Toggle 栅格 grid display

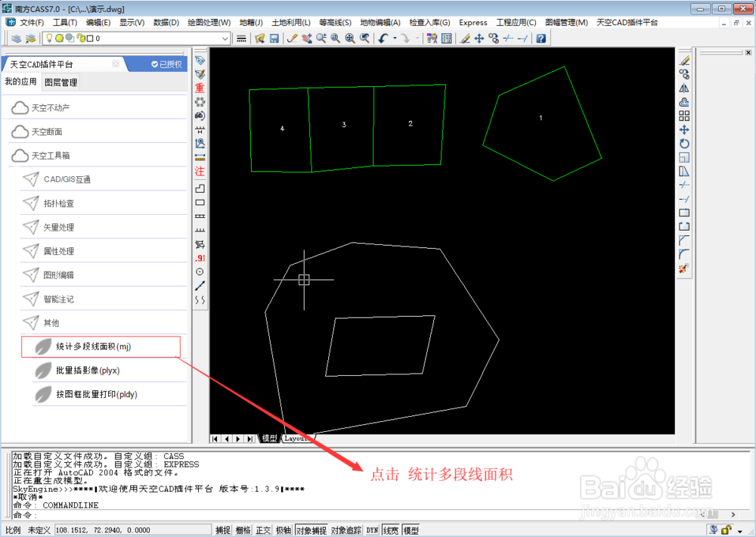[243, 530]
